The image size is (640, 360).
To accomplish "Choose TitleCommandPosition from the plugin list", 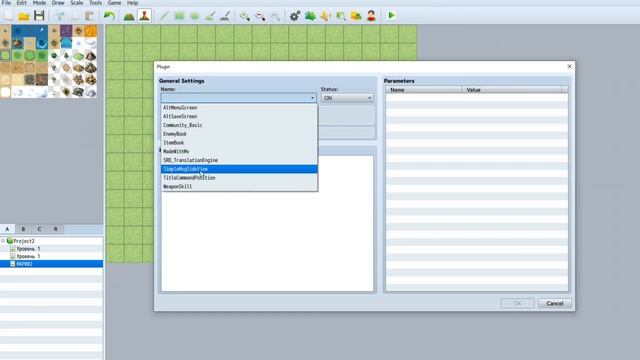I will point(239,178).
